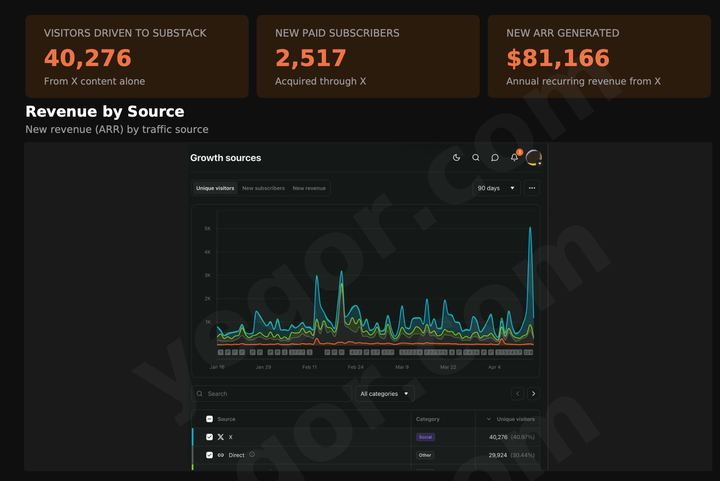Open notifications via the bell icon
The height and width of the screenshot is (481, 720).
click(514, 157)
